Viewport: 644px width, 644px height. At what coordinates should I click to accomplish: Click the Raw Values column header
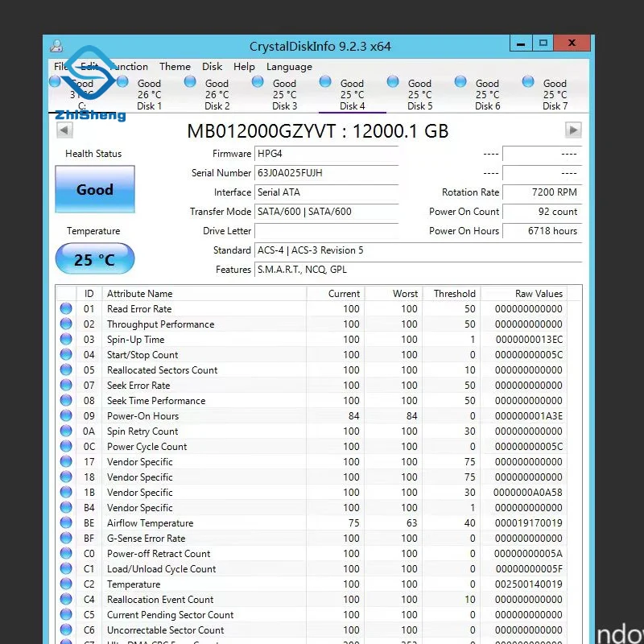(x=524, y=294)
